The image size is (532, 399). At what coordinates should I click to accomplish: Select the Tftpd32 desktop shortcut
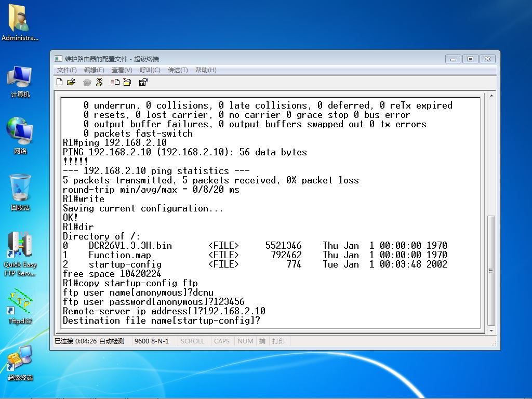pos(20,307)
